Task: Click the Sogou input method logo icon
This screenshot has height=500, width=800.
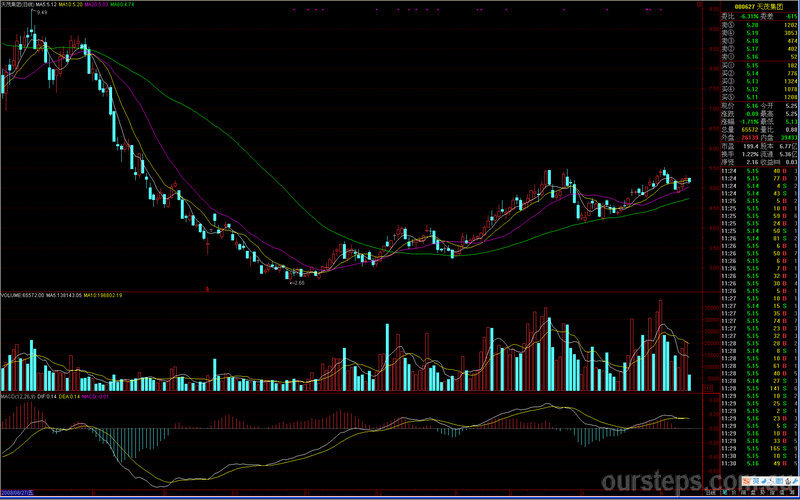Action: click(746, 481)
